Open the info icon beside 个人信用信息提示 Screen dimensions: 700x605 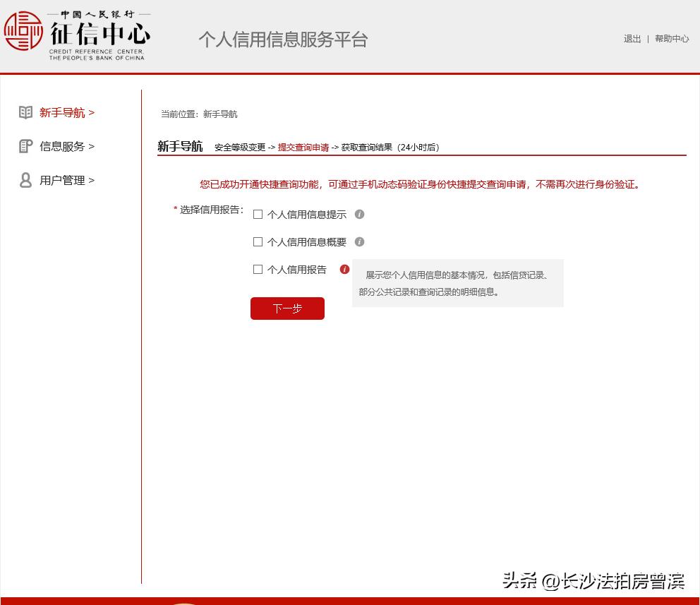tap(359, 214)
